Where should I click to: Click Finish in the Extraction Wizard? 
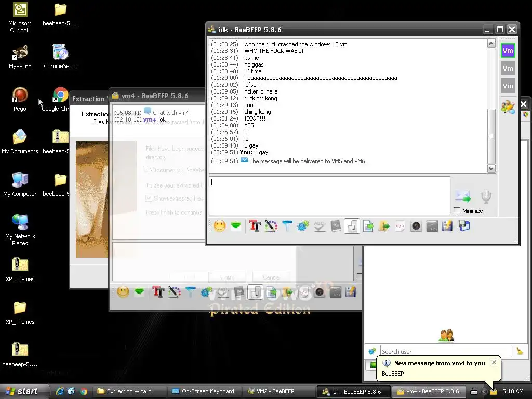(x=227, y=277)
